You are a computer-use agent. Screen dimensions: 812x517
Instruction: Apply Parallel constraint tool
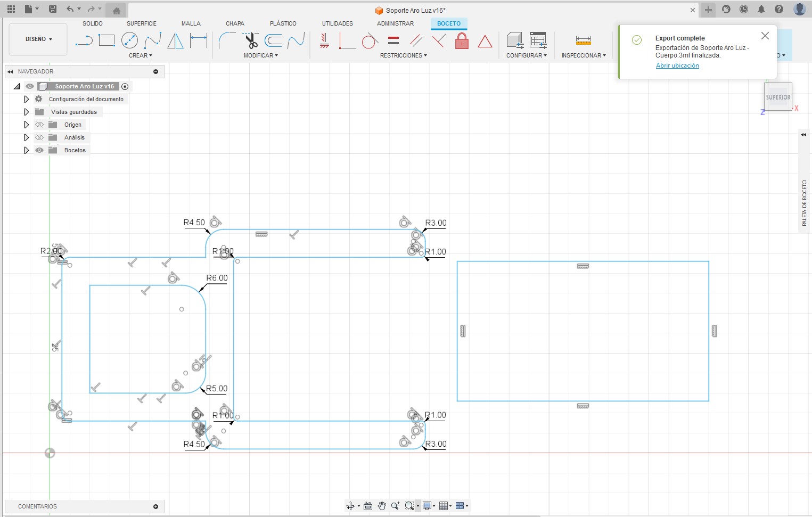pyautogui.click(x=416, y=40)
